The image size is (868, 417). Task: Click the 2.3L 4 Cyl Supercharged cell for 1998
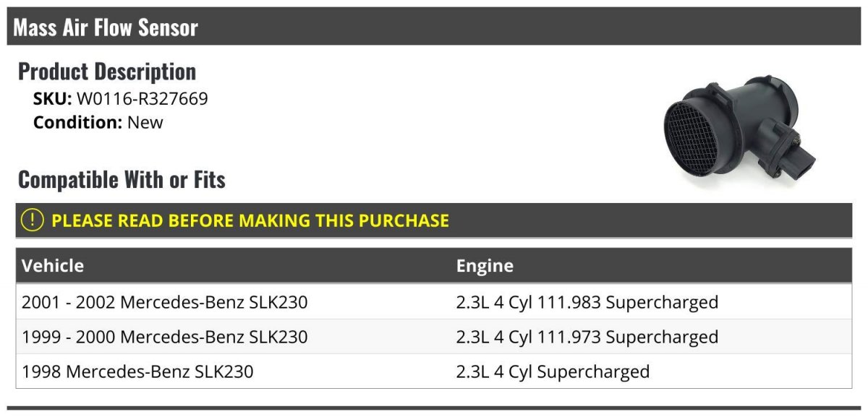[553, 371]
